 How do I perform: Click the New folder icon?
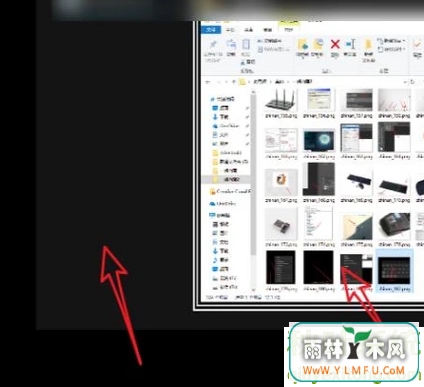pos(368,45)
